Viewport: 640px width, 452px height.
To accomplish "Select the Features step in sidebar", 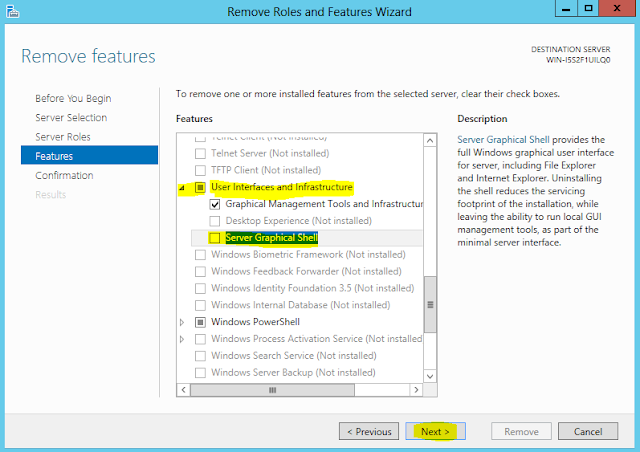I will (x=89, y=155).
